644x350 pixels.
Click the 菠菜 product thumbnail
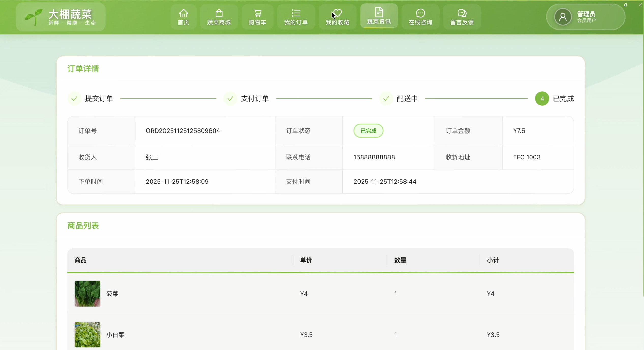coord(87,294)
